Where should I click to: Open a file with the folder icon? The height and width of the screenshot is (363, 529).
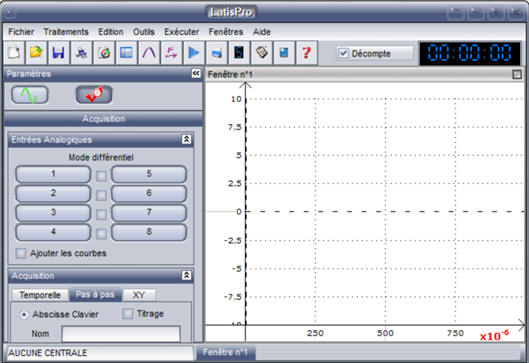pos(36,53)
